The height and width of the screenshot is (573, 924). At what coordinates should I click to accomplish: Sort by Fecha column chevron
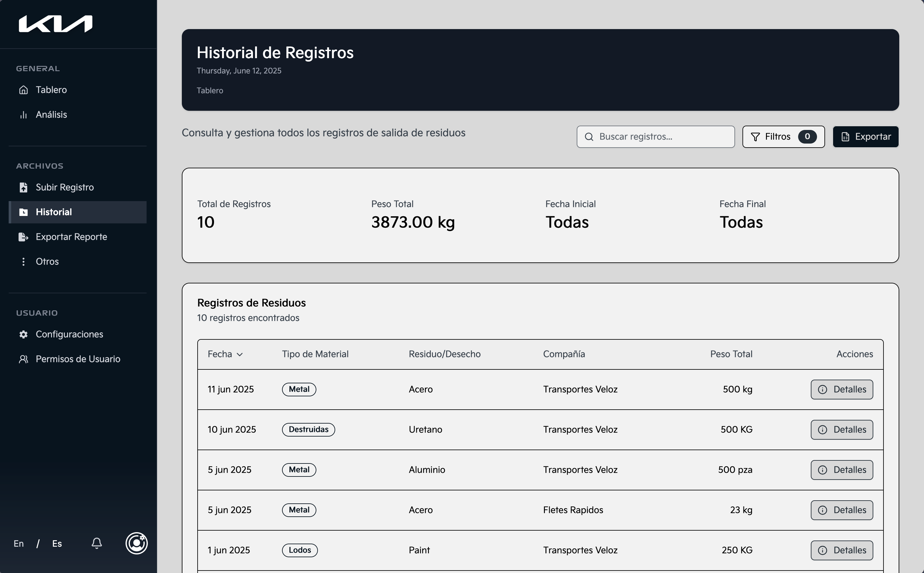(x=240, y=354)
